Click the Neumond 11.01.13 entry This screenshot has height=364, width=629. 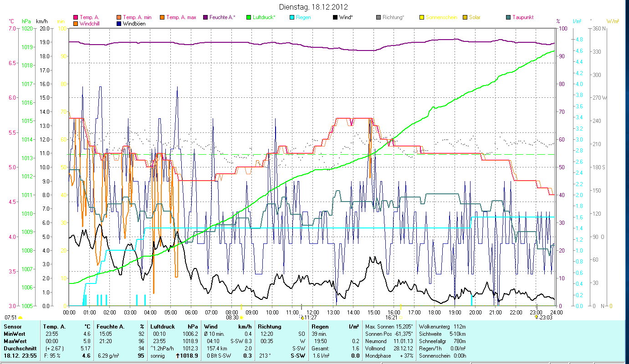(x=389, y=341)
